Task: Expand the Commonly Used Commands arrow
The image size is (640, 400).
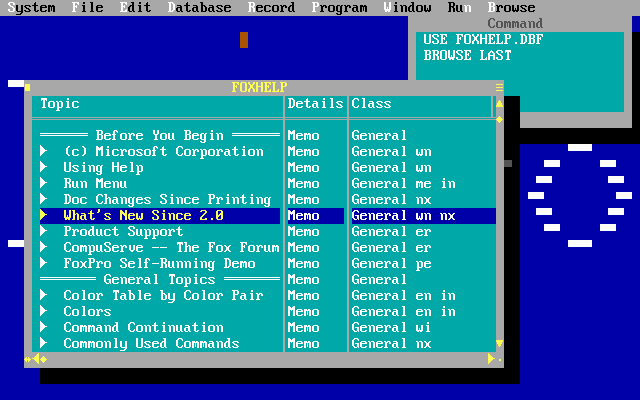Action: (44, 343)
